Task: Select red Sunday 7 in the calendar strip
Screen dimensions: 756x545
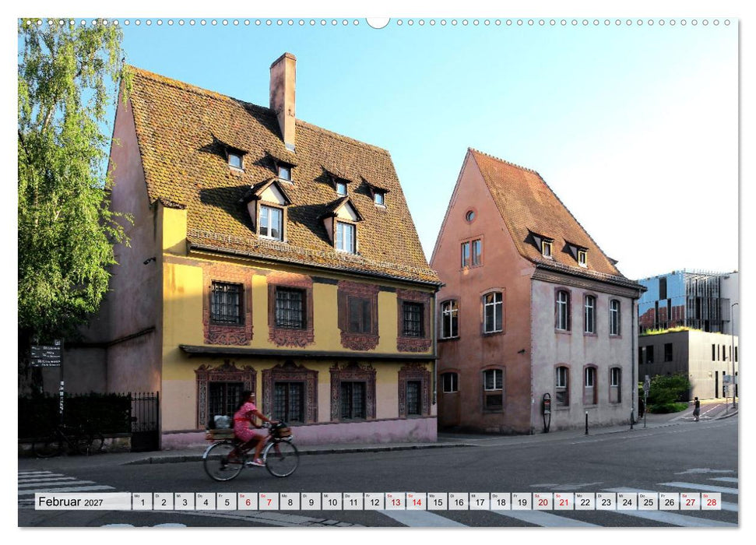Action: pos(269,501)
